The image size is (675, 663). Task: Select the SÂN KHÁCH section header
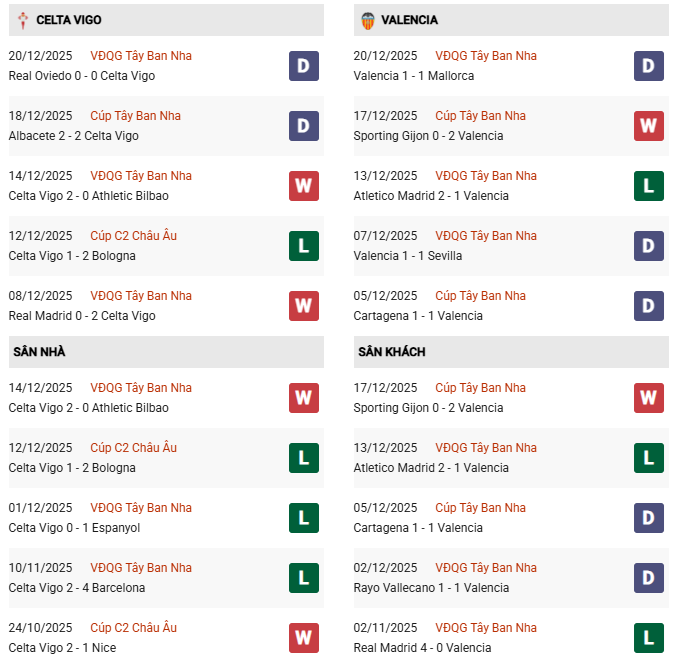pos(391,352)
